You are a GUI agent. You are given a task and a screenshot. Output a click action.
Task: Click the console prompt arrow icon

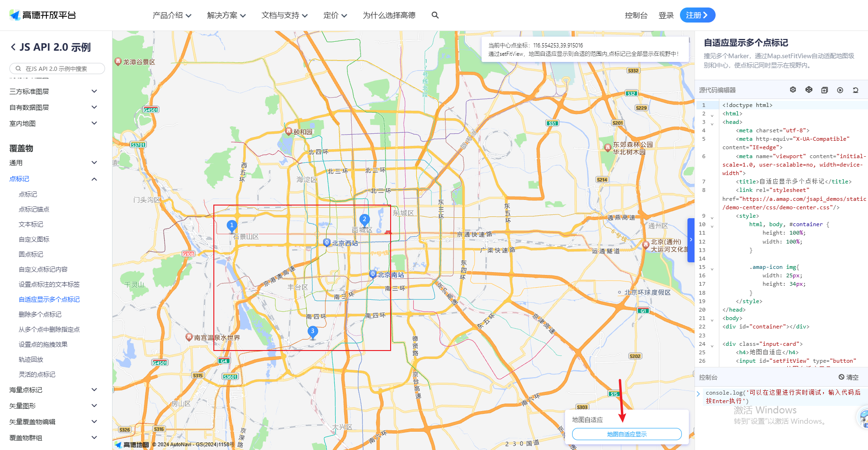click(698, 393)
